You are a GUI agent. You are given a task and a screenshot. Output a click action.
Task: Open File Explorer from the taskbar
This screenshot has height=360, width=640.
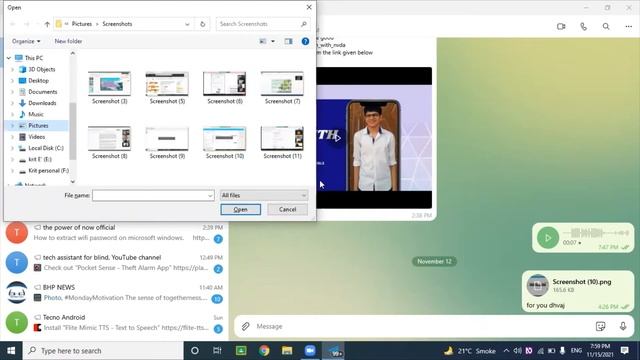pos(287,351)
